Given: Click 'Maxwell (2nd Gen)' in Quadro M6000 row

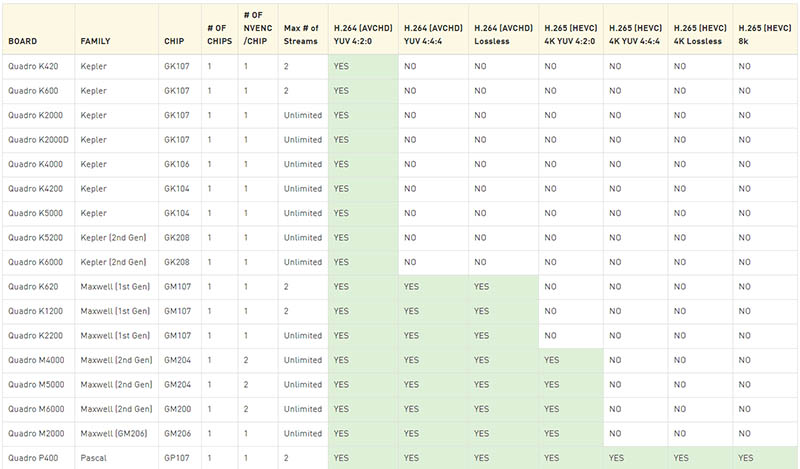Looking at the screenshot, I should [x=116, y=409].
